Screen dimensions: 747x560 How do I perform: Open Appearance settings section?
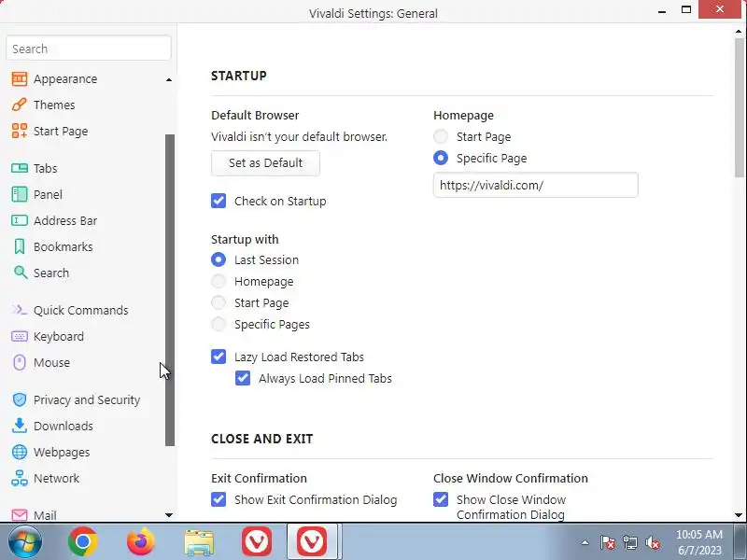tap(65, 78)
